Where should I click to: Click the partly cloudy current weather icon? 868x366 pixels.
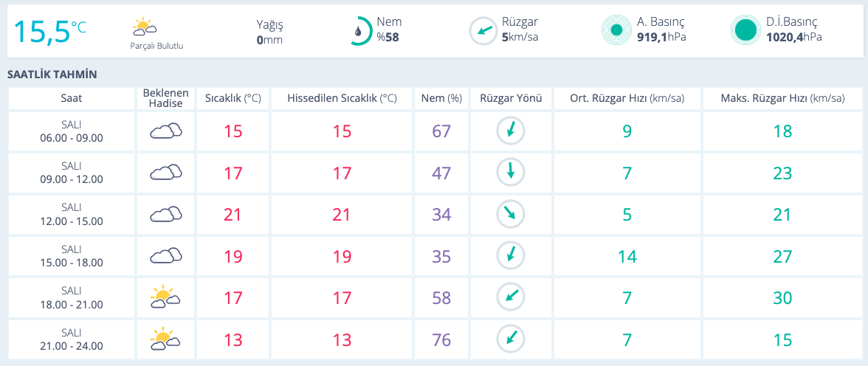pyautogui.click(x=144, y=28)
